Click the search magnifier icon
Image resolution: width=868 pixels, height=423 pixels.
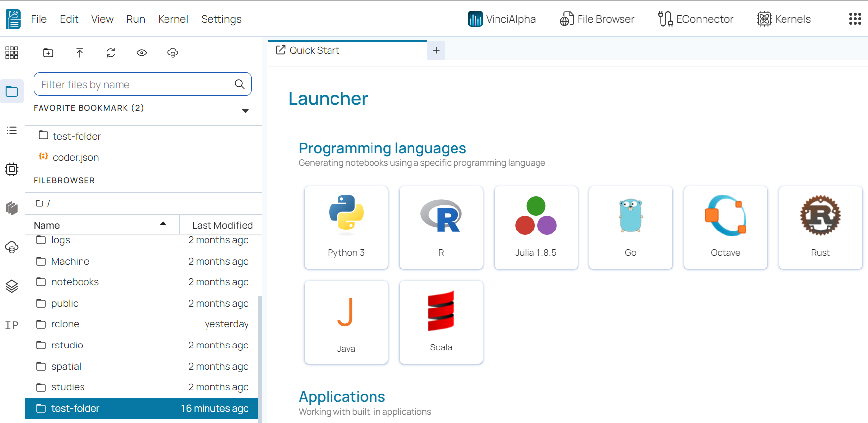[240, 84]
